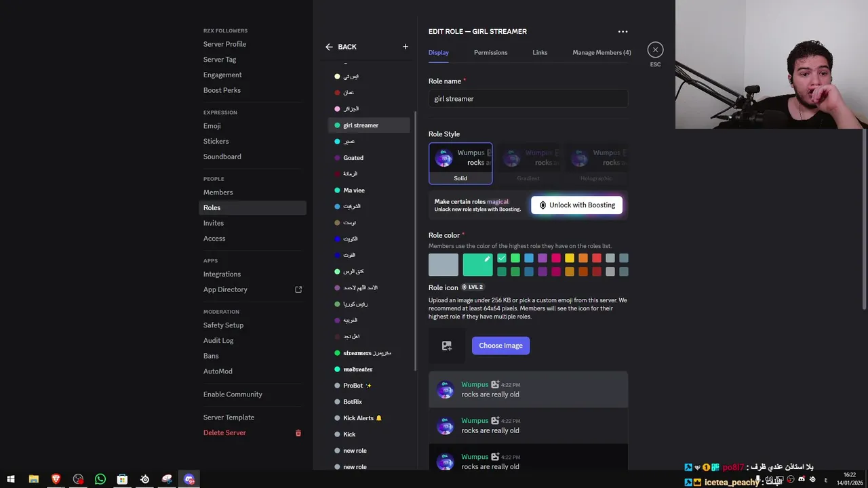Click the Discord taskbar icon
Viewport: 868px width, 488px height.
pyautogui.click(x=189, y=479)
